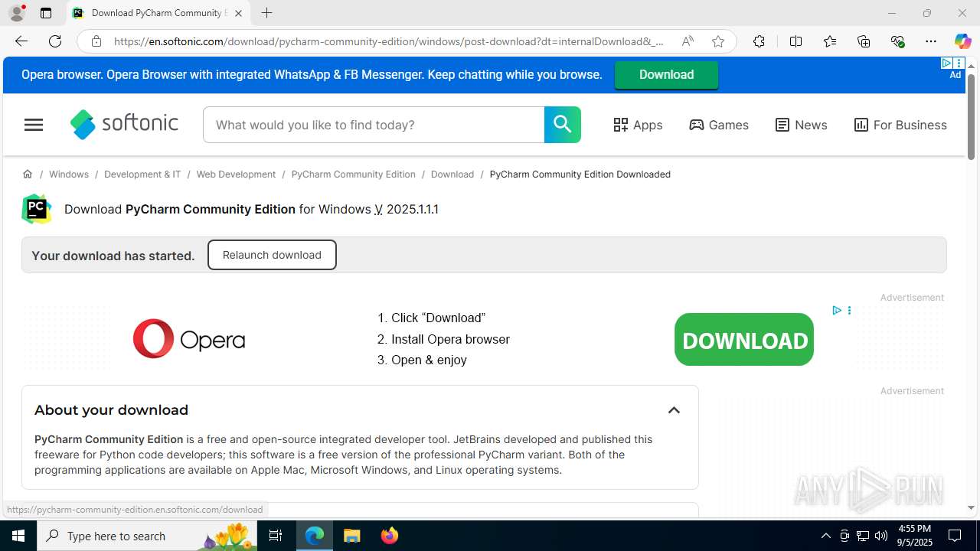Click scrollbar down arrow
This screenshot has height=551, width=980.
pyautogui.click(x=971, y=507)
